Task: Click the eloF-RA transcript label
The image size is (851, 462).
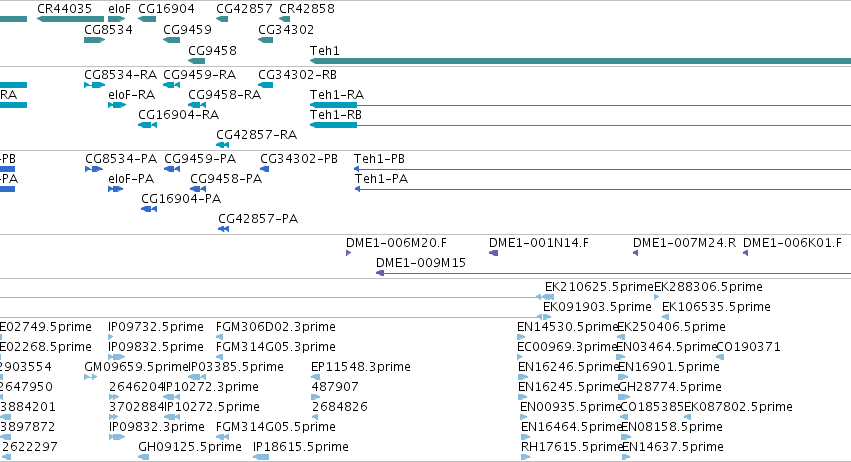Action: tap(131, 94)
